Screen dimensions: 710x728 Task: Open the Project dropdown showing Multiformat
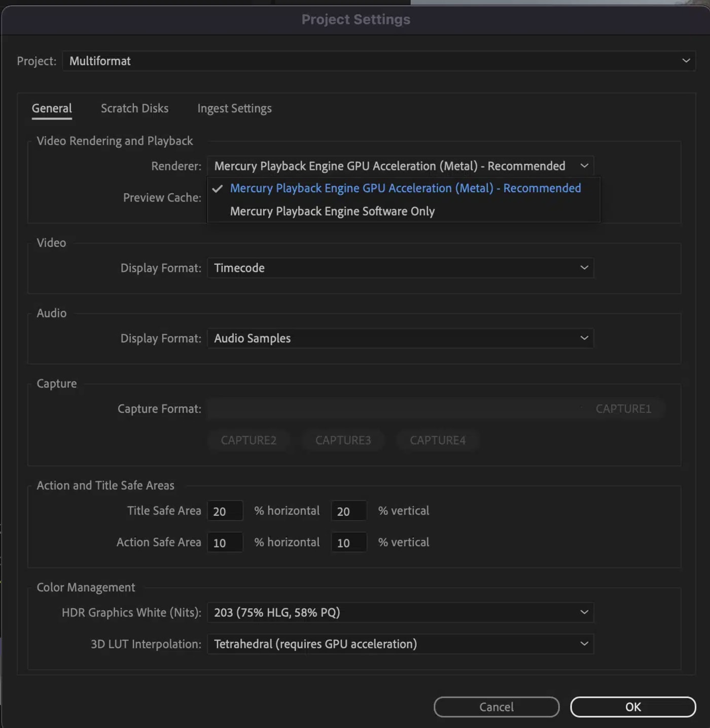pyautogui.click(x=379, y=61)
